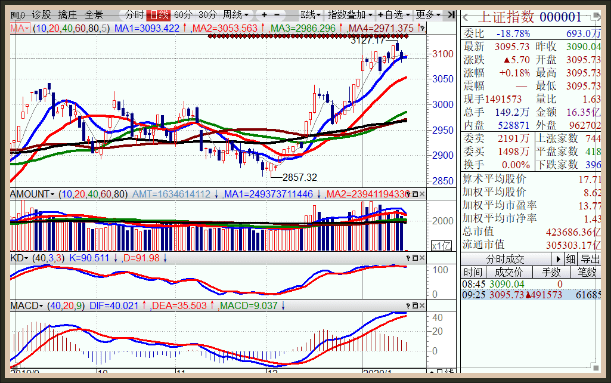Image resolution: width=611 pixels, height=383 pixels.
Task: Maximize the KD indicator panel
Action: (415, 258)
